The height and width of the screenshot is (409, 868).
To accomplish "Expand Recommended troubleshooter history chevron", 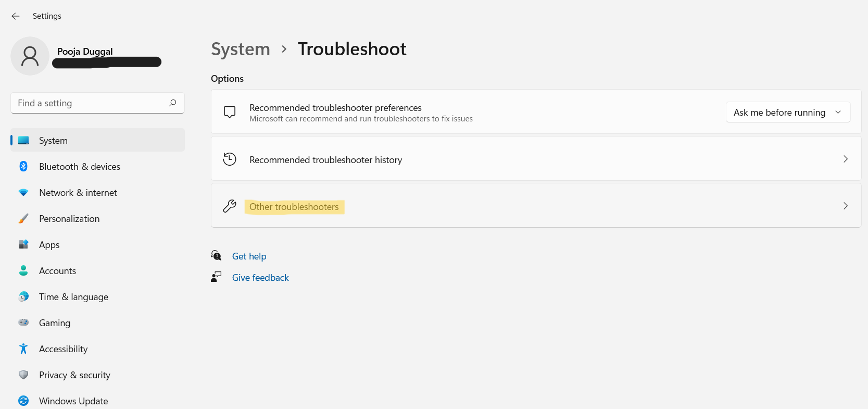I will point(845,159).
